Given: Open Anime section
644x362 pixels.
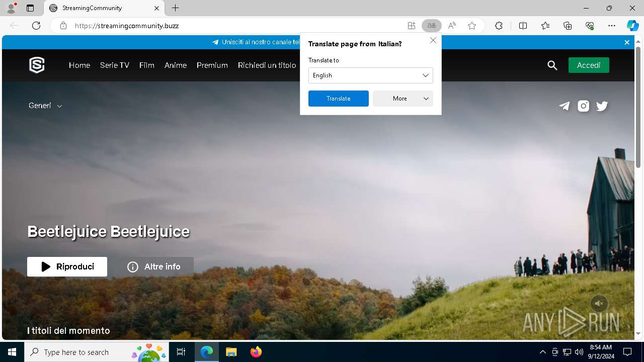Looking at the screenshot, I should click(x=176, y=65).
